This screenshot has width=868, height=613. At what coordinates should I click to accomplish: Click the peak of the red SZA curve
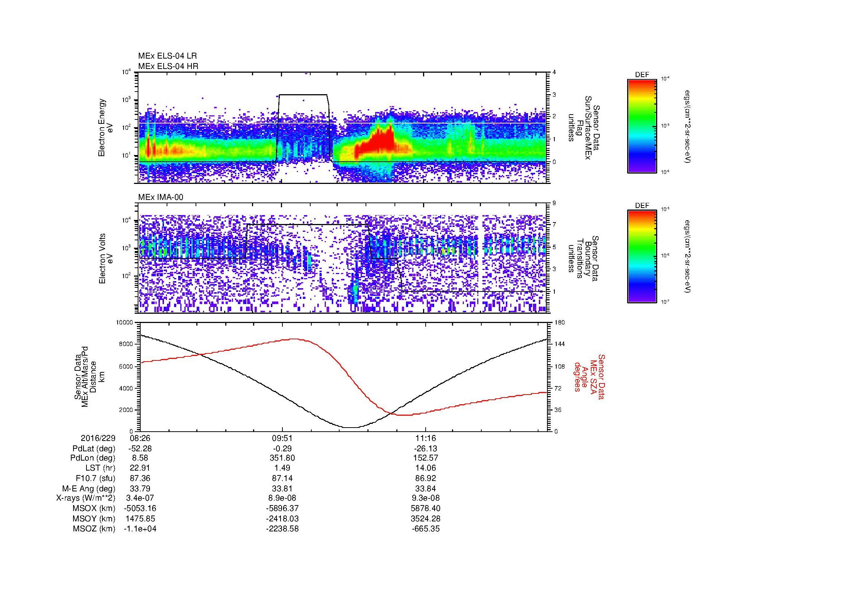pos(295,339)
